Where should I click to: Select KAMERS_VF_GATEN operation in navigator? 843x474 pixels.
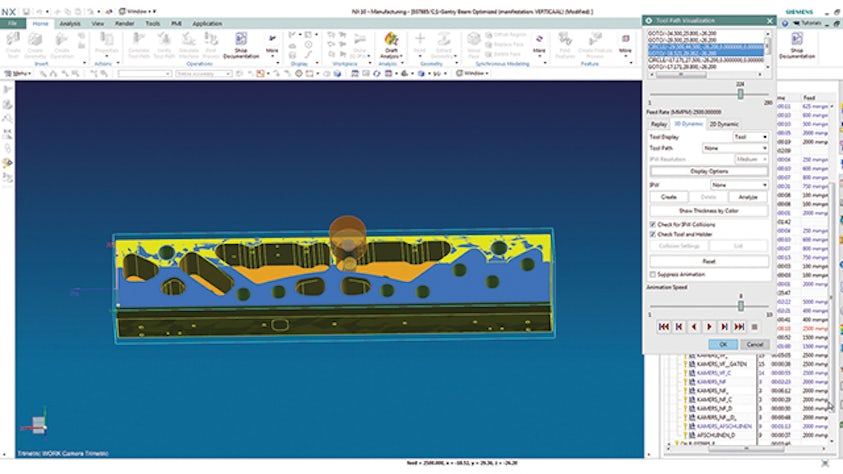(721, 364)
